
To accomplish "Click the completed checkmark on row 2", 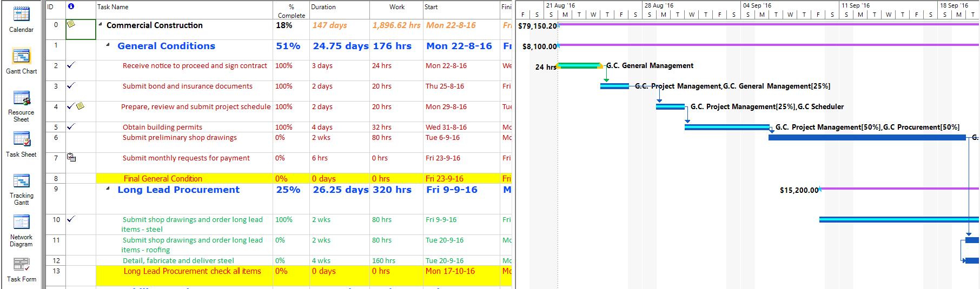I will point(71,65).
